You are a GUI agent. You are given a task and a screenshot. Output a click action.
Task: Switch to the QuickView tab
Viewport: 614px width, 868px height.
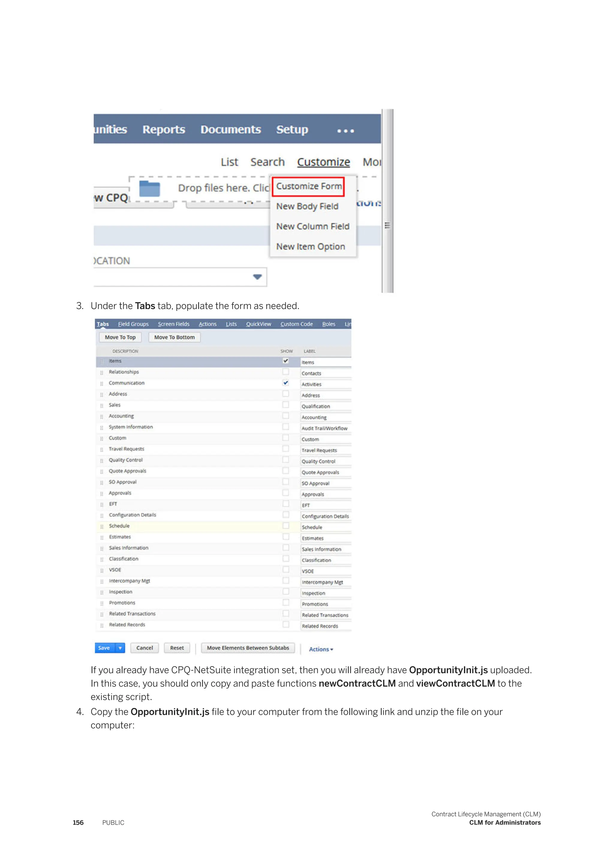pos(259,324)
